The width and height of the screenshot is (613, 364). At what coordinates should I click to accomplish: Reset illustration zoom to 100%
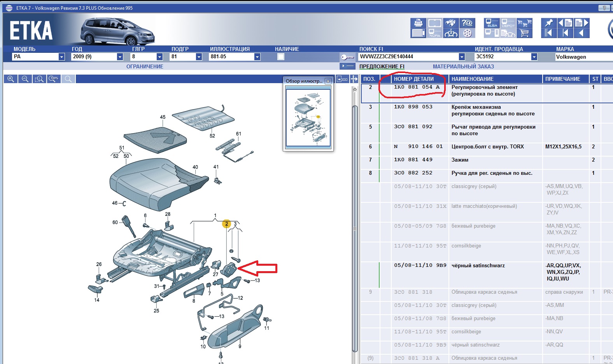coord(54,79)
